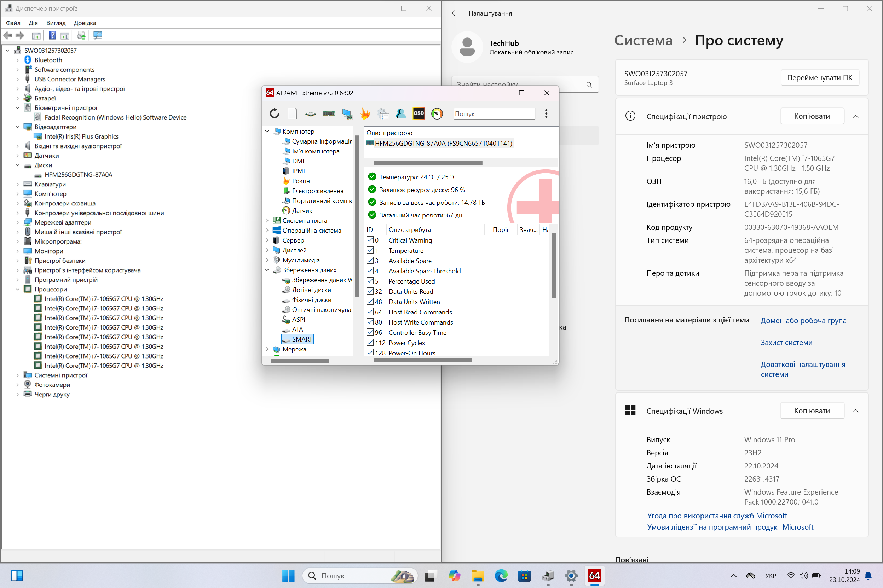Viewport: 883px width, 588px height.
Task: Click the horizontal scrollbar under device description
Action: (428, 163)
